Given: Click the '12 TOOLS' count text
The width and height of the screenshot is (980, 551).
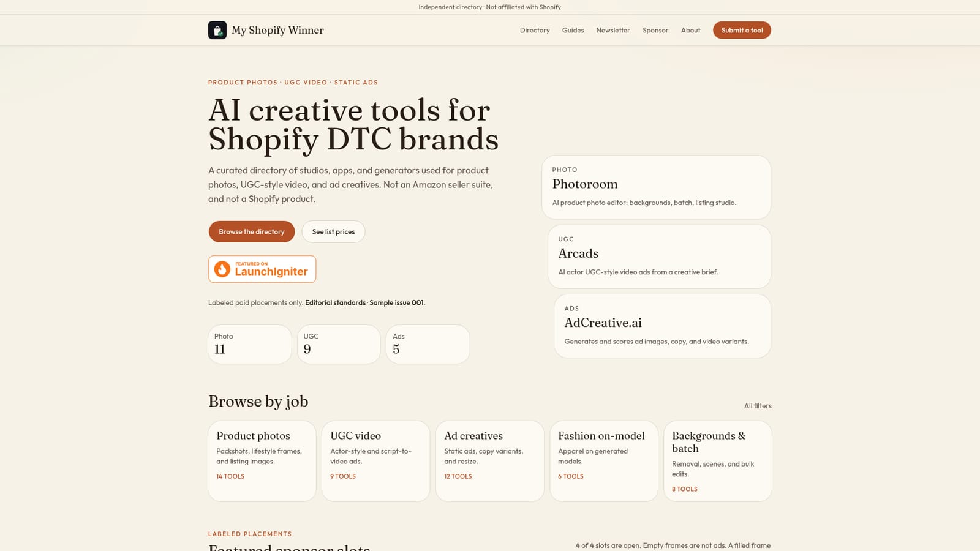Looking at the screenshot, I should pyautogui.click(x=458, y=476).
